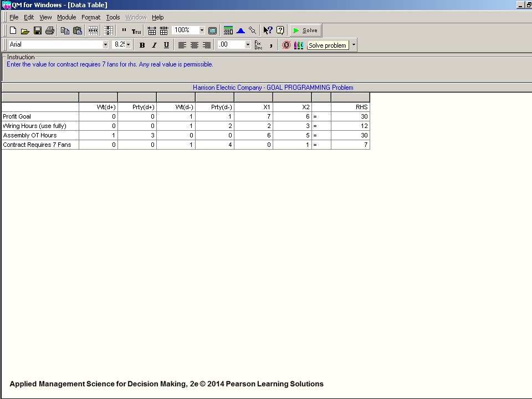Viewport: 532px width, 399px height.
Task: Click the Prty(d+) cell in the Assembly OT Hours row
Action: click(137, 135)
